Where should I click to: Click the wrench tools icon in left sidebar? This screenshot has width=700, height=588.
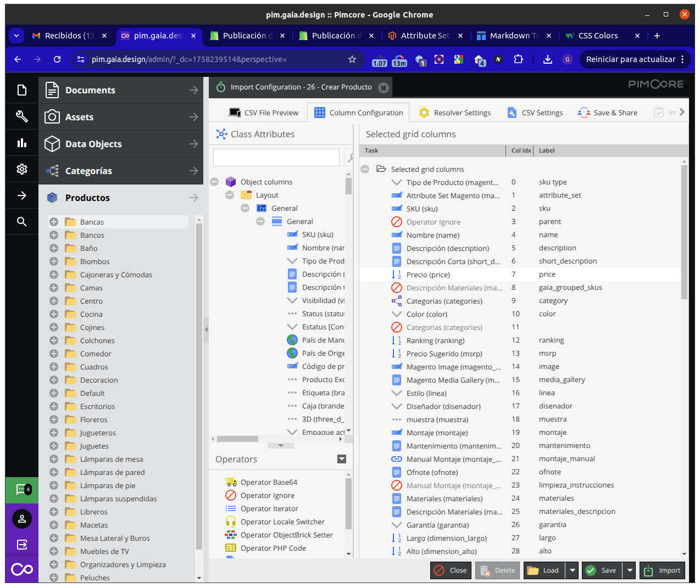point(22,116)
